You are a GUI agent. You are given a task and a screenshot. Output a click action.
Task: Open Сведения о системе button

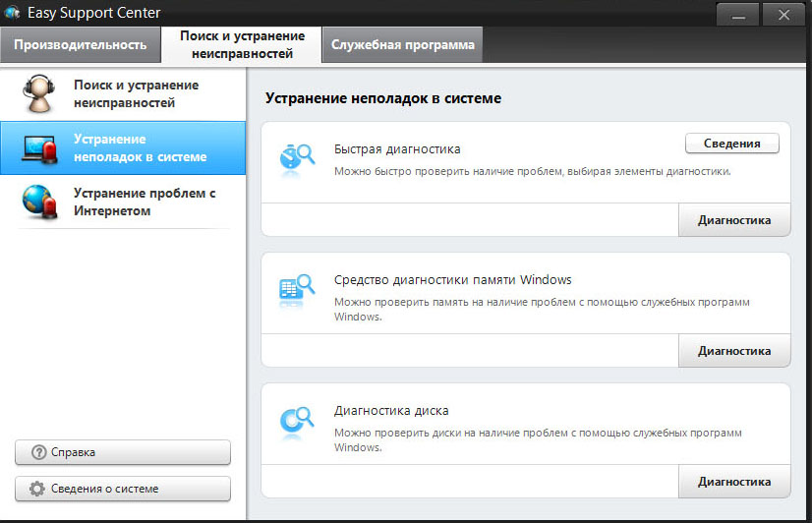coord(123,489)
